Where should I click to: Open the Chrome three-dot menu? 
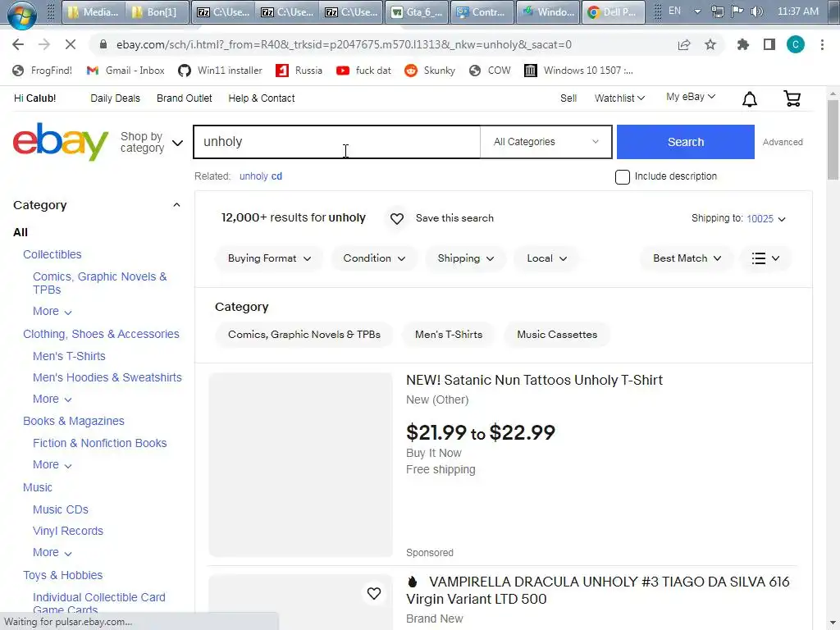(822, 44)
